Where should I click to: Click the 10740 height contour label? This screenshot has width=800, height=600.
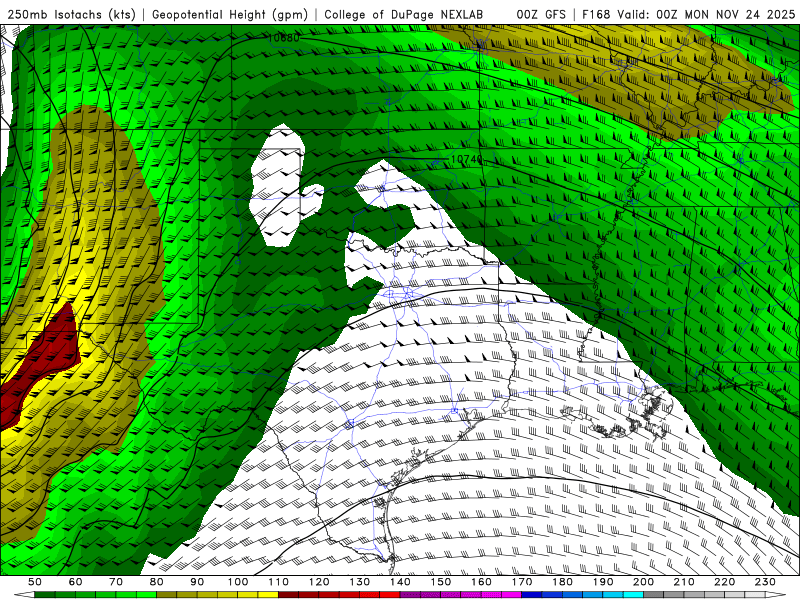(467, 159)
